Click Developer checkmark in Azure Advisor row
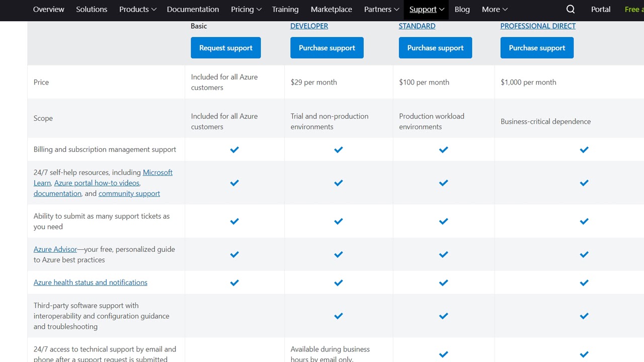This screenshot has height=362, width=644. [x=339, y=254]
